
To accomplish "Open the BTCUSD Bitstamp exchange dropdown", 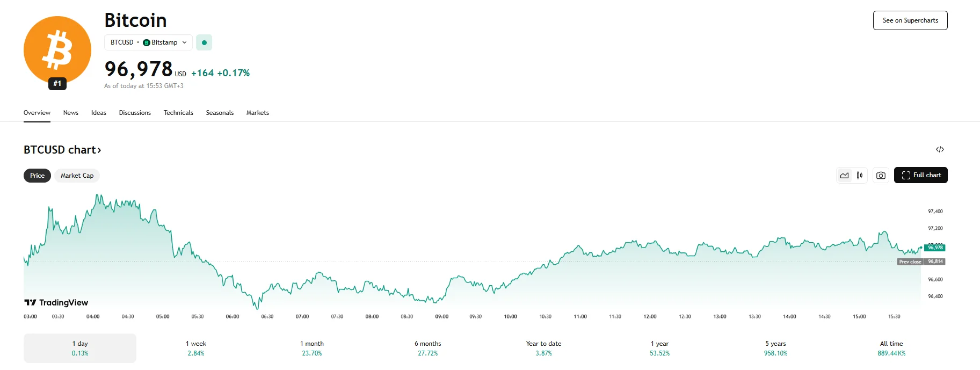I will [148, 42].
